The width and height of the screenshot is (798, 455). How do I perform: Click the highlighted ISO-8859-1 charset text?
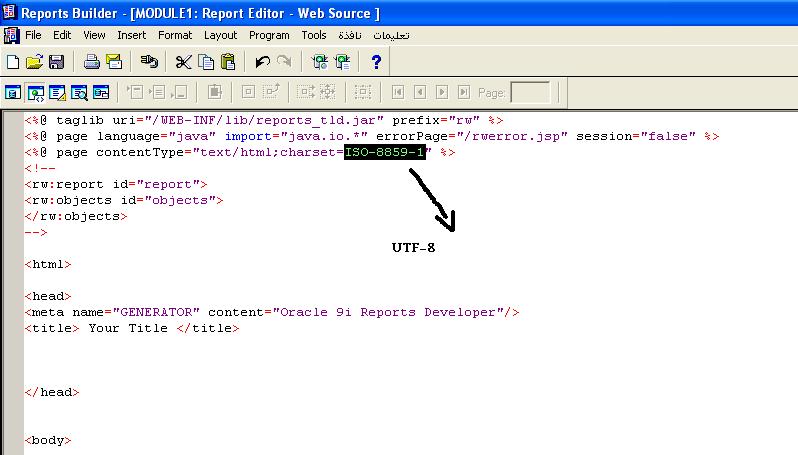pyautogui.click(x=385, y=152)
